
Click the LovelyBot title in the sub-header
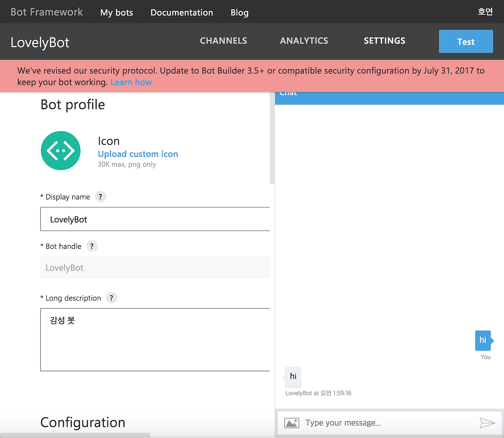tap(40, 43)
